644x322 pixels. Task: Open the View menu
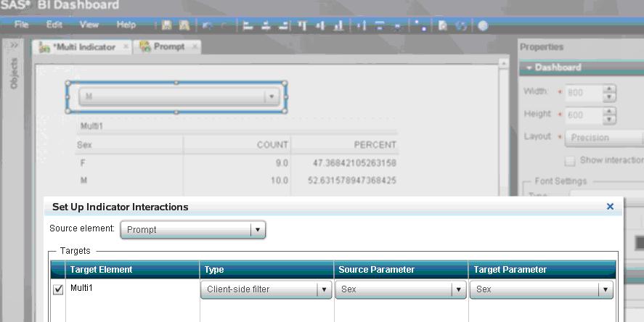89,25
